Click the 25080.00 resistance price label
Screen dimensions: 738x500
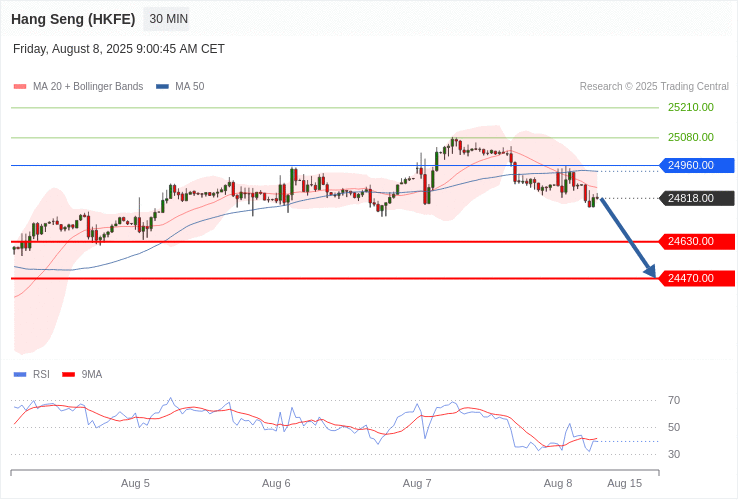click(x=691, y=137)
